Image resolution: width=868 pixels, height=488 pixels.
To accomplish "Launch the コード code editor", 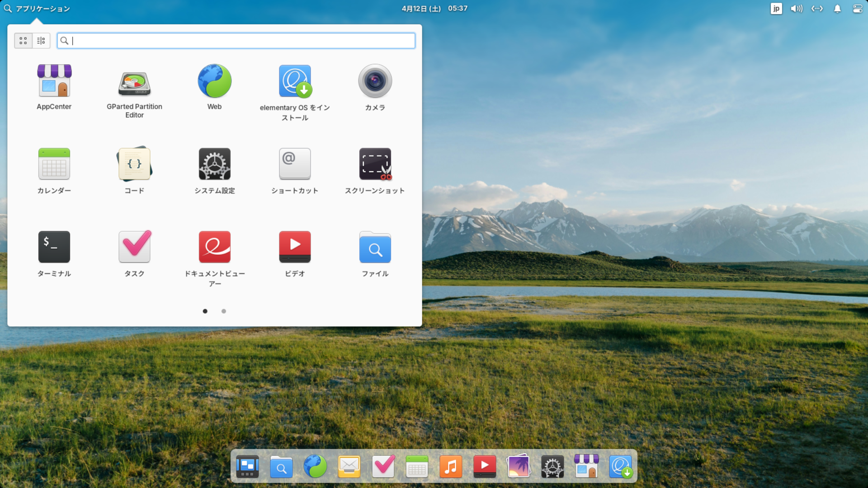I will click(x=134, y=164).
